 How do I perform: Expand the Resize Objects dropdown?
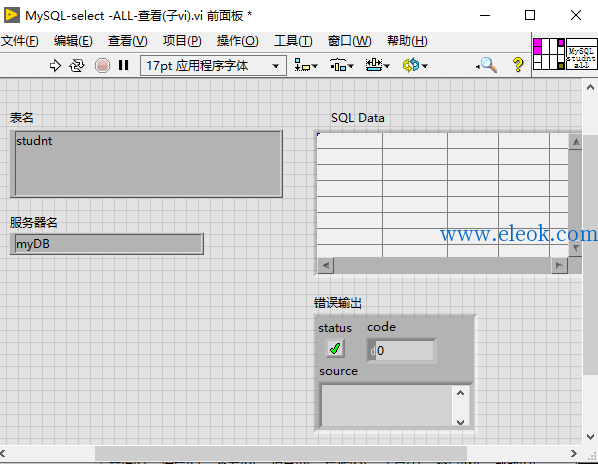click(377, 66)
